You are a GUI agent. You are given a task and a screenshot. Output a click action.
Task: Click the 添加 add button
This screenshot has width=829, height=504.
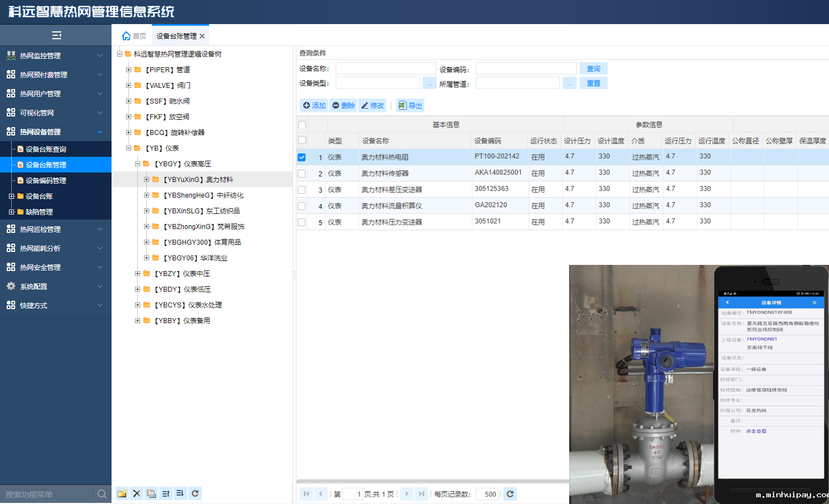[314, 105]
